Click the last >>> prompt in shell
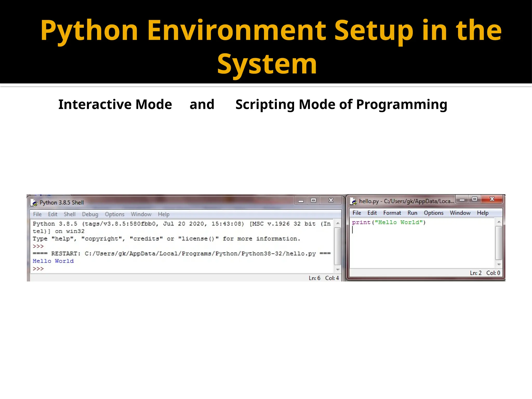The image size is (532, 399). (38, 269)
